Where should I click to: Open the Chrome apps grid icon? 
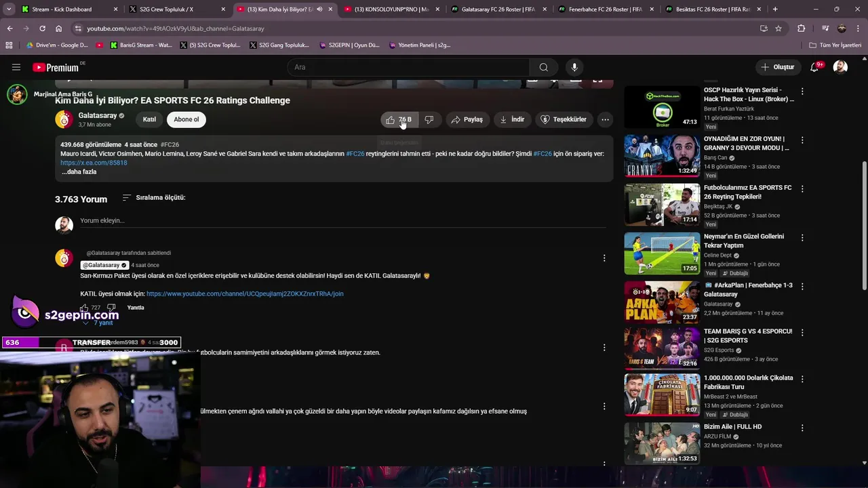coord(9,45)
